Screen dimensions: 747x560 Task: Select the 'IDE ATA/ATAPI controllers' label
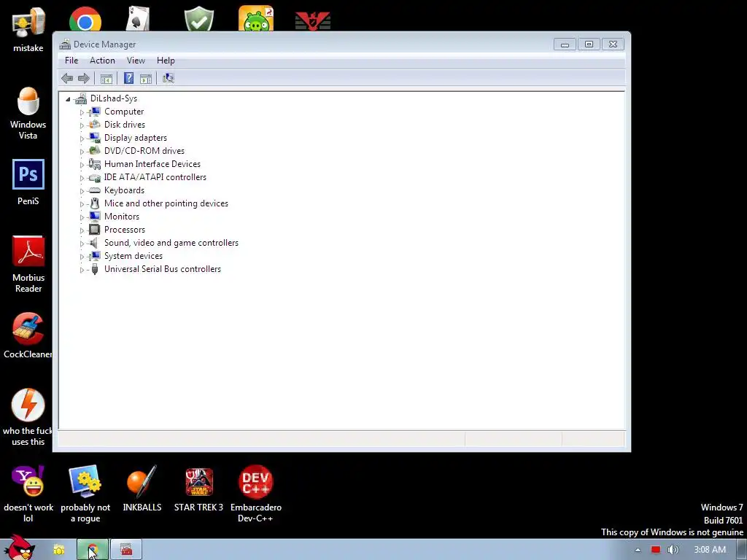tap(155, 177)
